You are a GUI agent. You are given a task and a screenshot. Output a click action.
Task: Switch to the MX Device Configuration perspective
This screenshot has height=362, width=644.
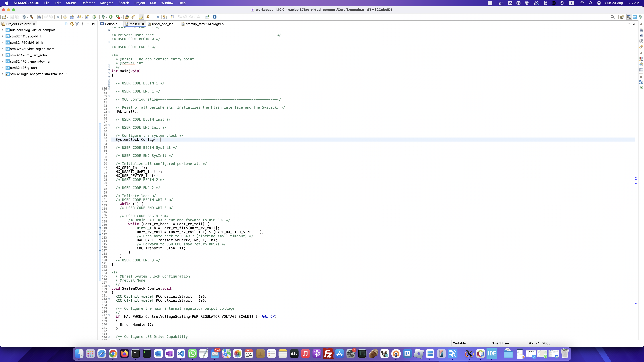point(635,17)
